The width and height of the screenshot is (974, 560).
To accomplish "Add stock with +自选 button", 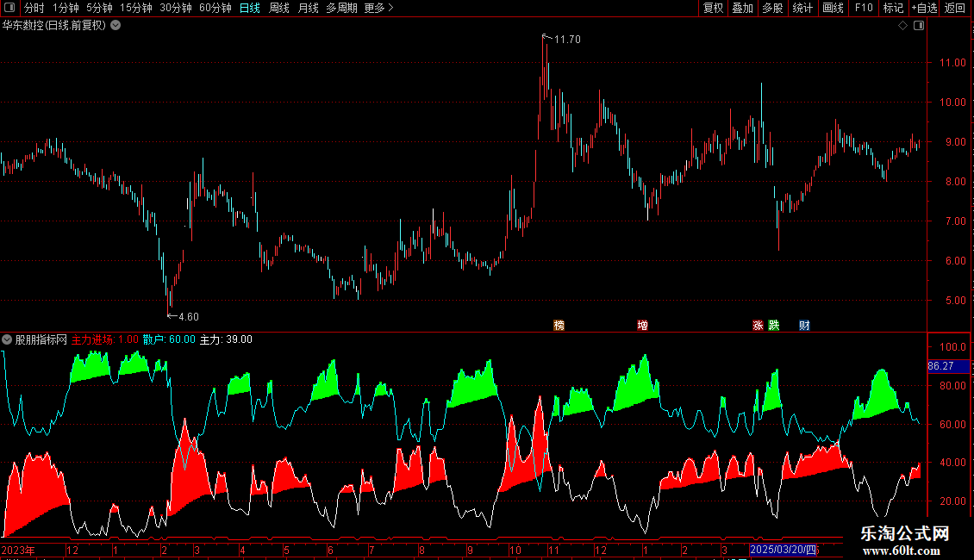I will click(x=924, y=8).
